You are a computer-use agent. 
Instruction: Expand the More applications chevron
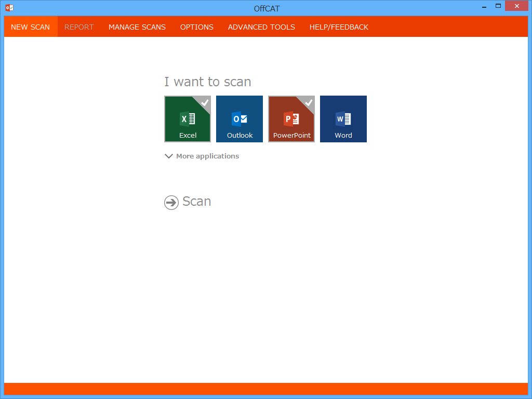pyautogui.click(x=169, y=156)
